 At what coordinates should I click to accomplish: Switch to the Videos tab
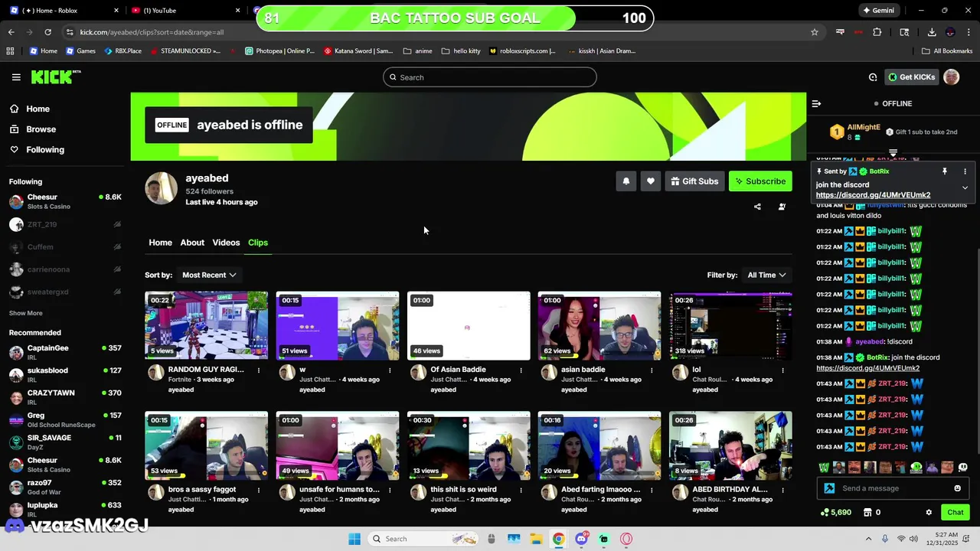click(x=226, y=243)
